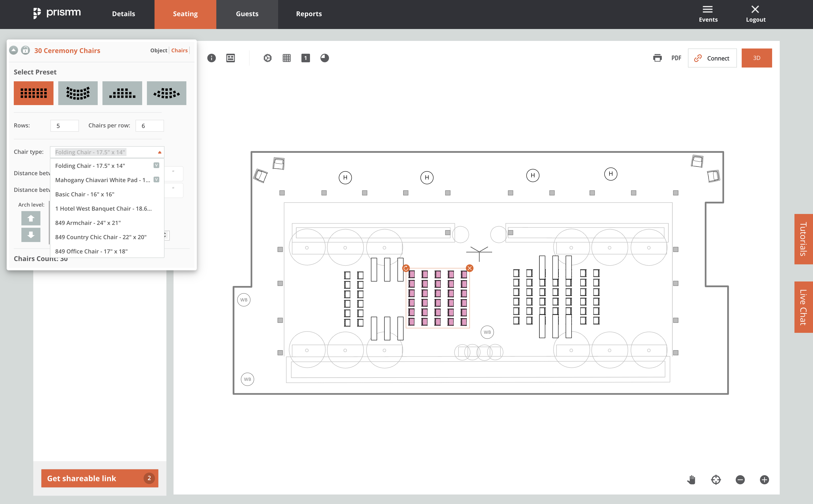Open the settings gear in canvas toolbar
813x504 pixels.
(267, 58)
